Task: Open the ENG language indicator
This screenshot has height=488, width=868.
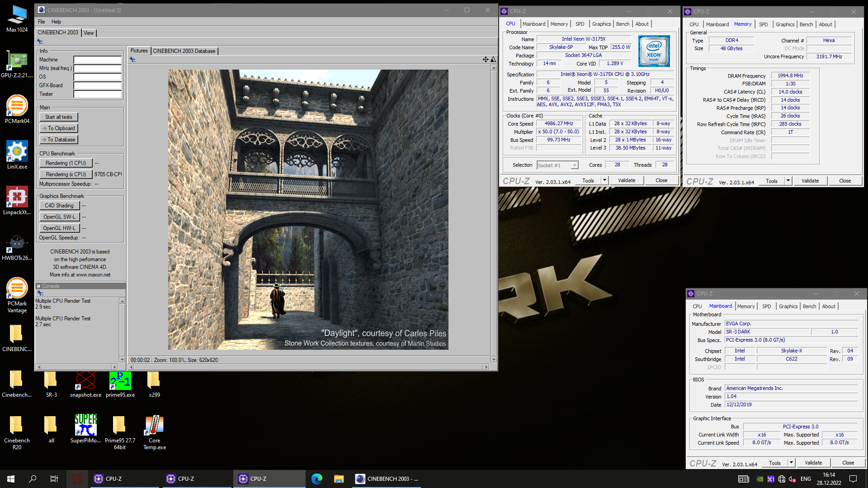Action: [x=806, y=479]
